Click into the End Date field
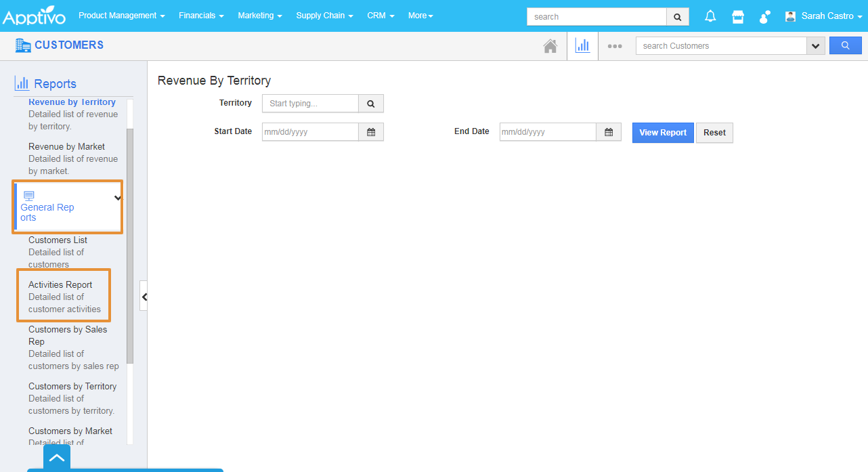Viewport: 868px width, 472px height. coord(548,132)
